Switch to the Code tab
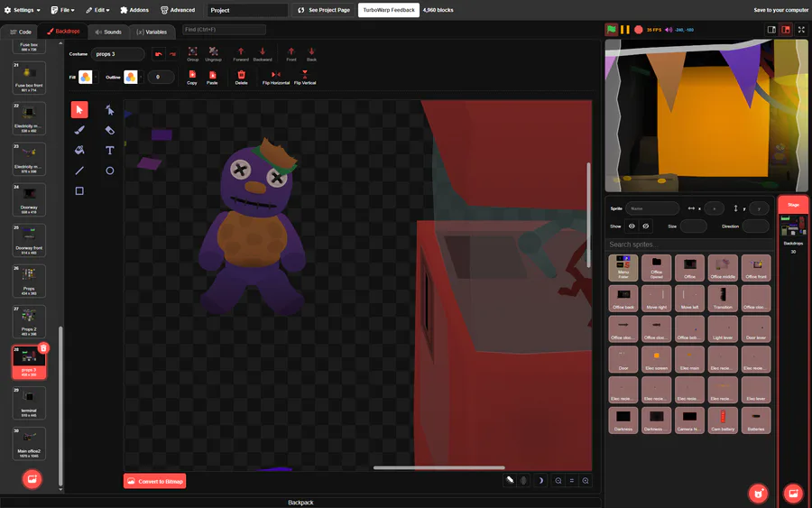 [x=21, y=32]
